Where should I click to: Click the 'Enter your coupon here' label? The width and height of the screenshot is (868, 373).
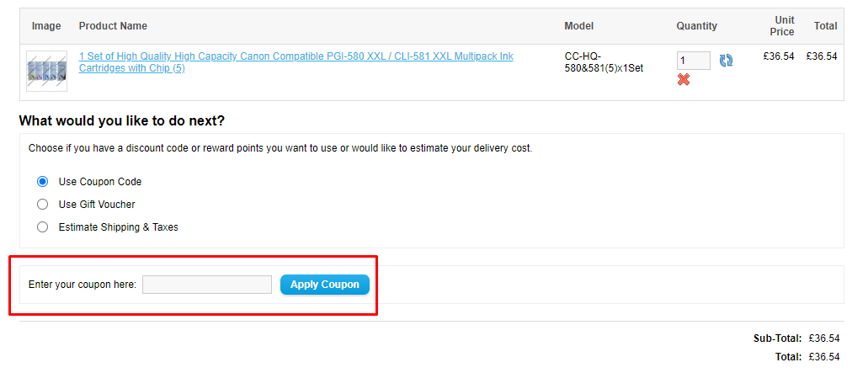[83, 285]
